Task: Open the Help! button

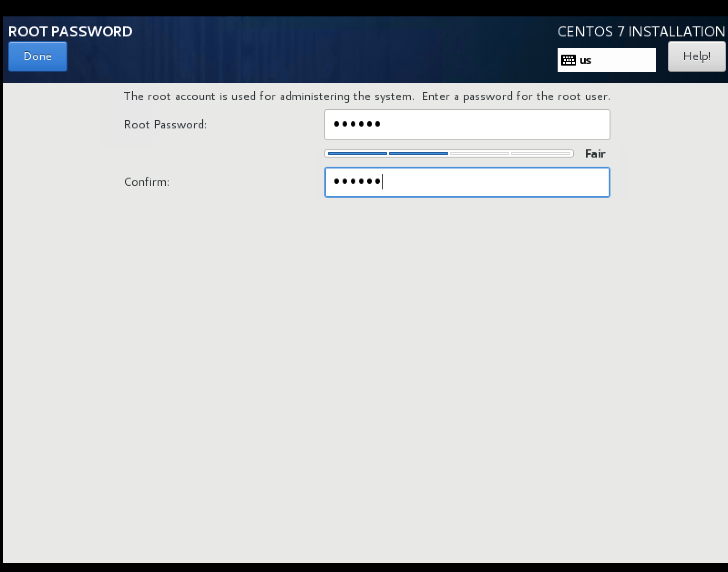Action: click(x=696, y=56)
